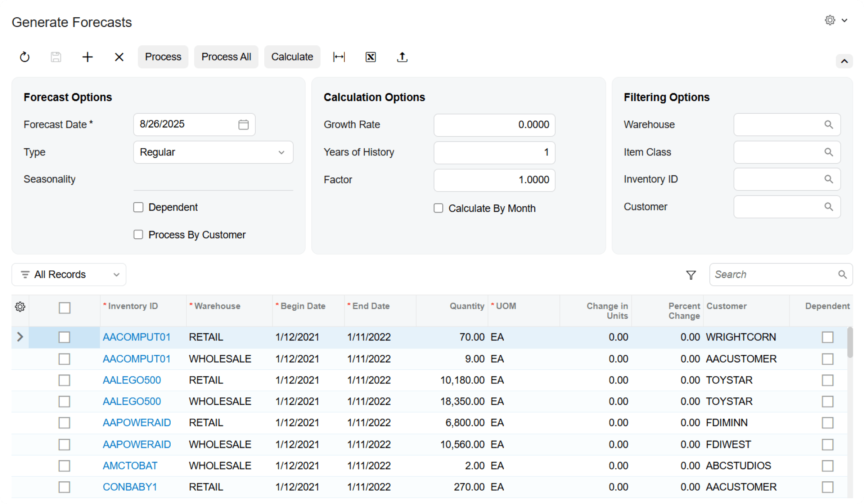The image size is (864, 504).
Task: Click the plus icon to add a row
Action: (87, 57)
